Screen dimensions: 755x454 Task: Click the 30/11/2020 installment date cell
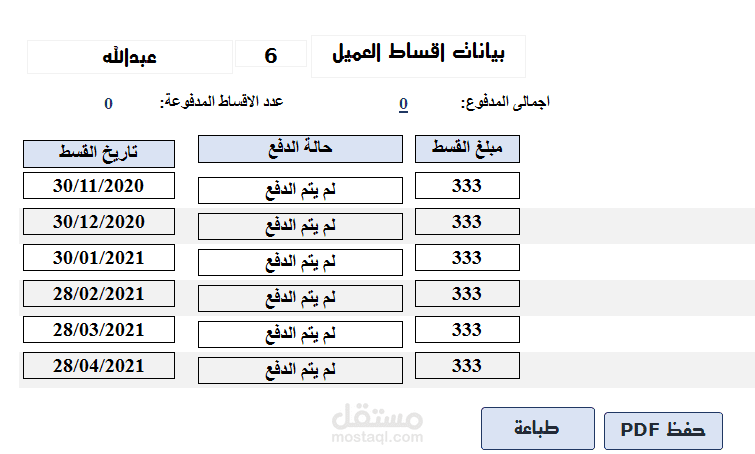(98, 185)
